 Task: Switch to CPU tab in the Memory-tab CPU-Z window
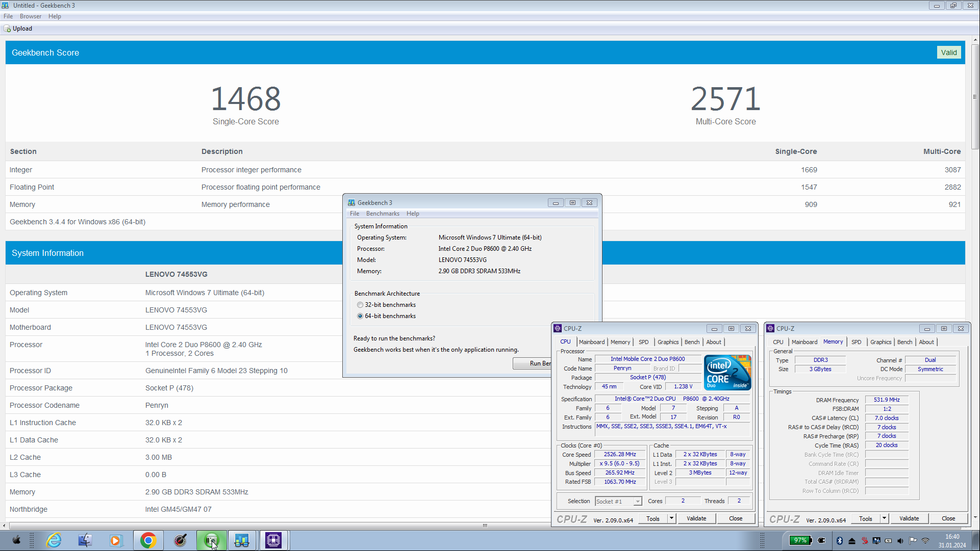(x=778, y=342)
